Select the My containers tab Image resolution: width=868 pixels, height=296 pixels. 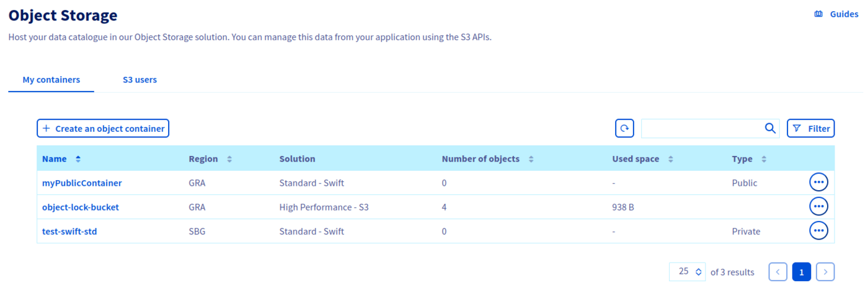[x=51, y=80]
